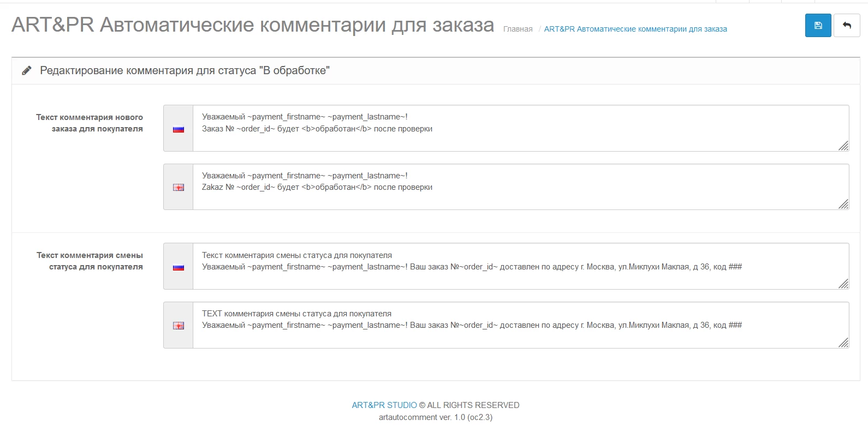The image size is (868, 432).
Task: Click page title 'ART&PR Автоматические комментарии для заказа'
Action: tap(253, 25)
